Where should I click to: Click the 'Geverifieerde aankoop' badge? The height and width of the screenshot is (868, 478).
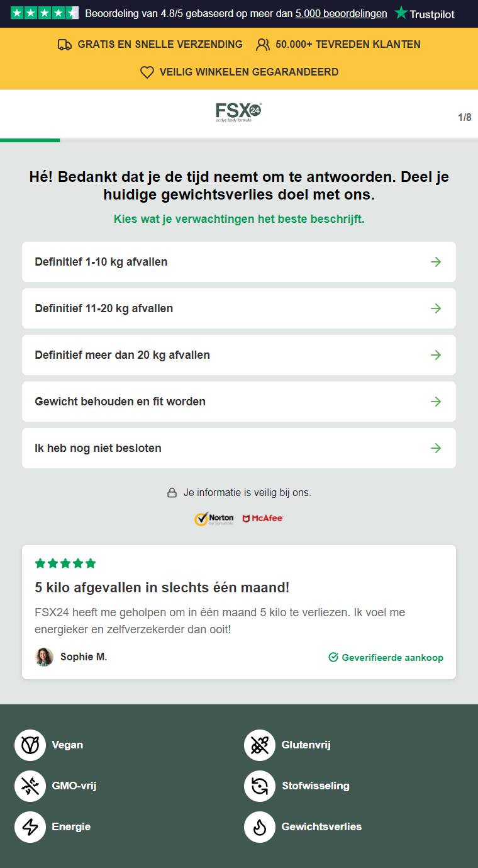(386, 657)
